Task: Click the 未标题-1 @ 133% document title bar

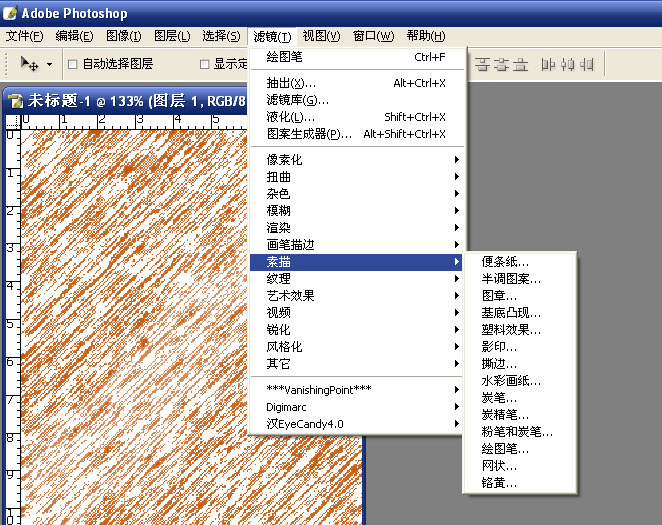Action: [127, 101]
